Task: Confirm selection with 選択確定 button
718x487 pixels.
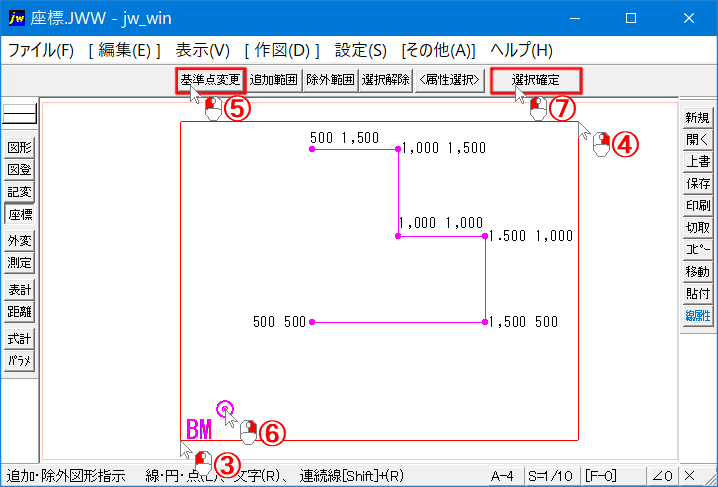Action: click(x=536, y=81)
